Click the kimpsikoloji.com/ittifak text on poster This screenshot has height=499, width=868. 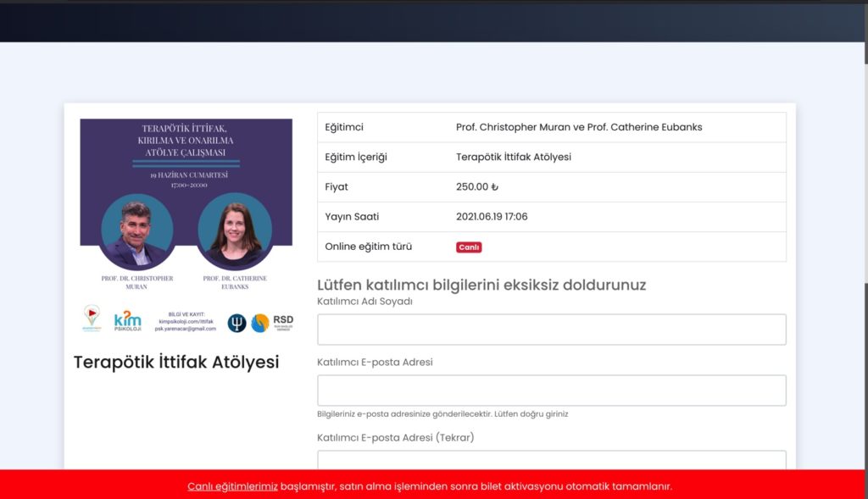186,321
